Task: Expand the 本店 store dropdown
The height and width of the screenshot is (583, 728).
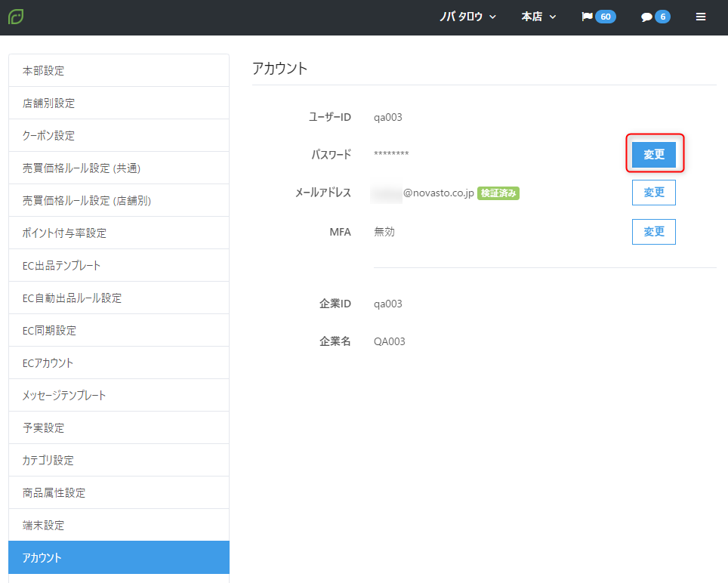Action: pos(538,17)
